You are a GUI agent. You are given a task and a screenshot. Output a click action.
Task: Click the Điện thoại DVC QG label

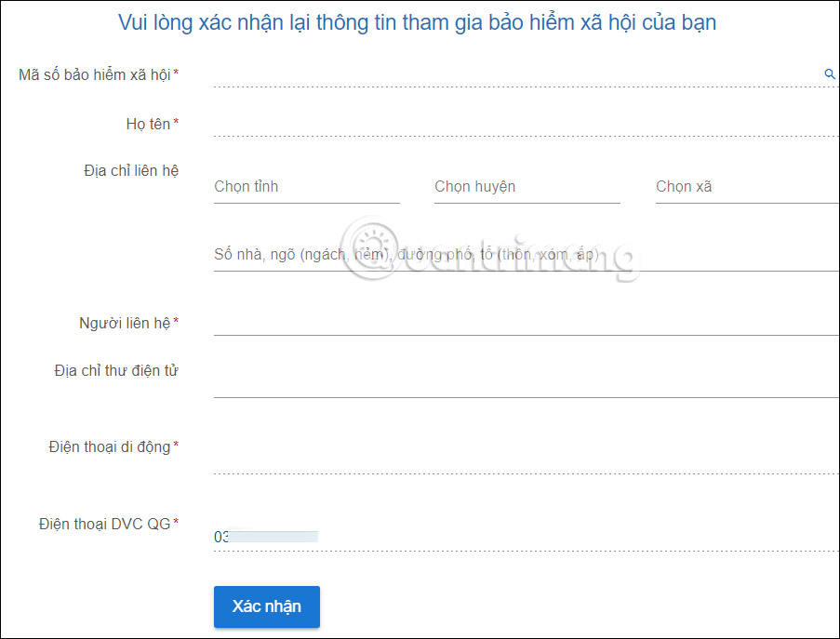pyautogui.click(x=110, y=523)
